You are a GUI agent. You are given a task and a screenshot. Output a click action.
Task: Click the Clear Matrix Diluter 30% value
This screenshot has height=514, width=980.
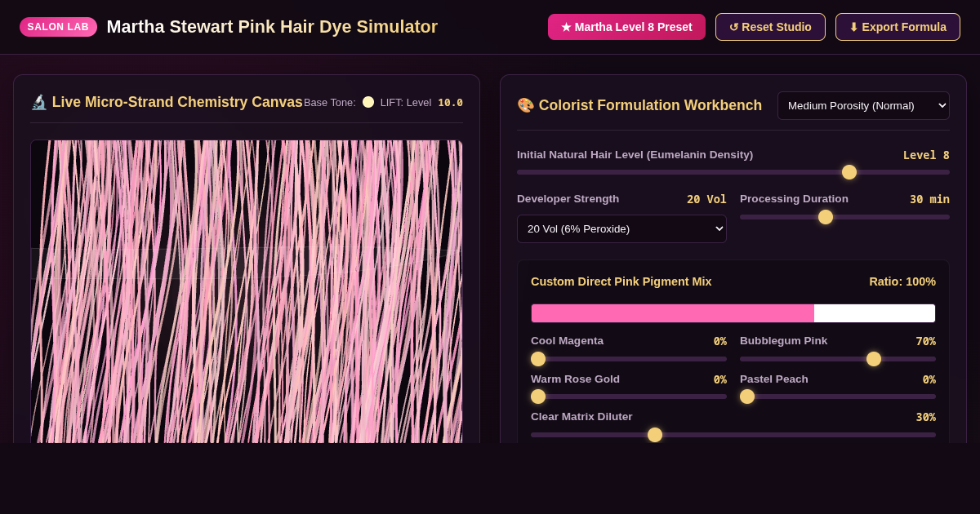[x=925, y=417]
